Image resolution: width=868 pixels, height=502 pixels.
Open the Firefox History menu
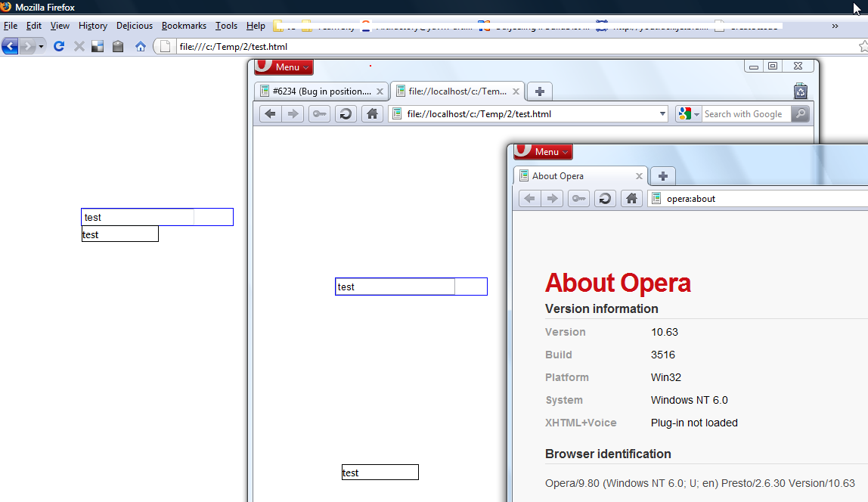93,26
